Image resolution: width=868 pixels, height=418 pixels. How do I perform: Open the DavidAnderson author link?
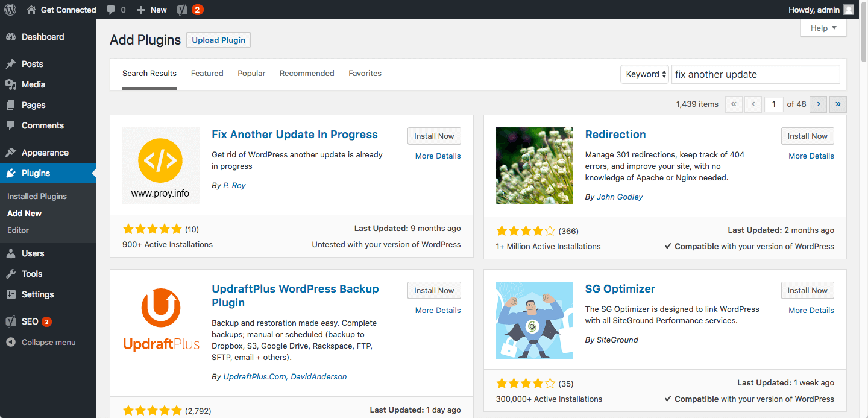point(318,377)
